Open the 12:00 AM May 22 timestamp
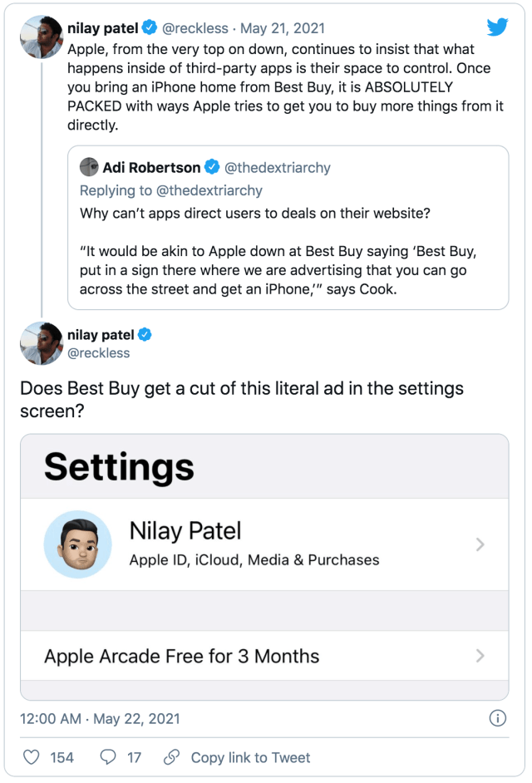 [x=100, y=719]
